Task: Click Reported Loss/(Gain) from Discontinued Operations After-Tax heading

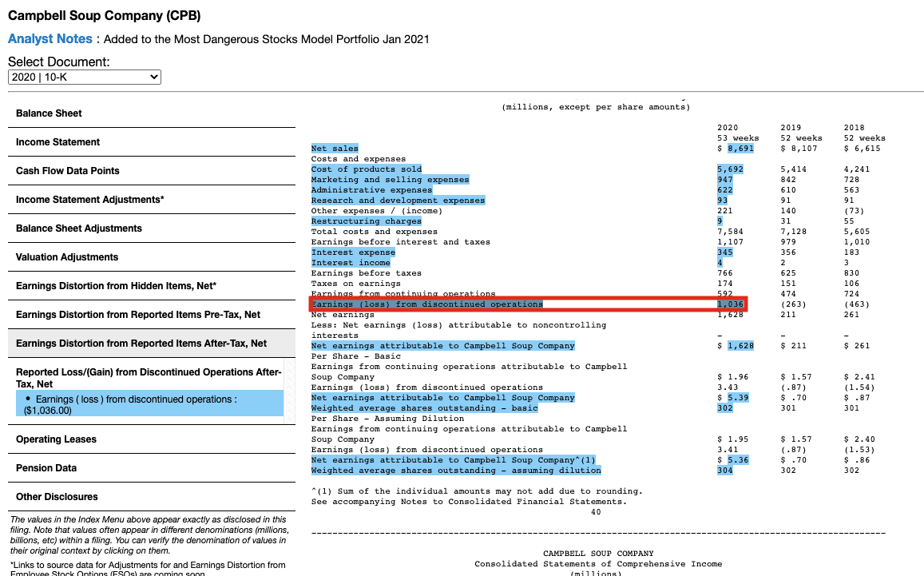Action: (149, 378)
